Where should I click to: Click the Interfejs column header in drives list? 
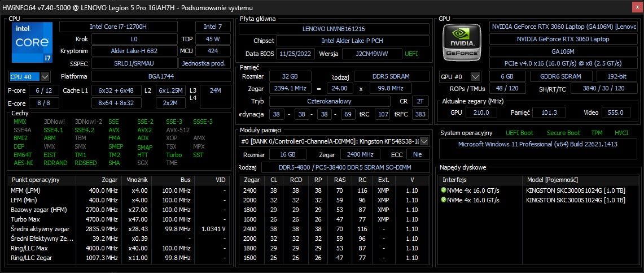coord(480,180)
